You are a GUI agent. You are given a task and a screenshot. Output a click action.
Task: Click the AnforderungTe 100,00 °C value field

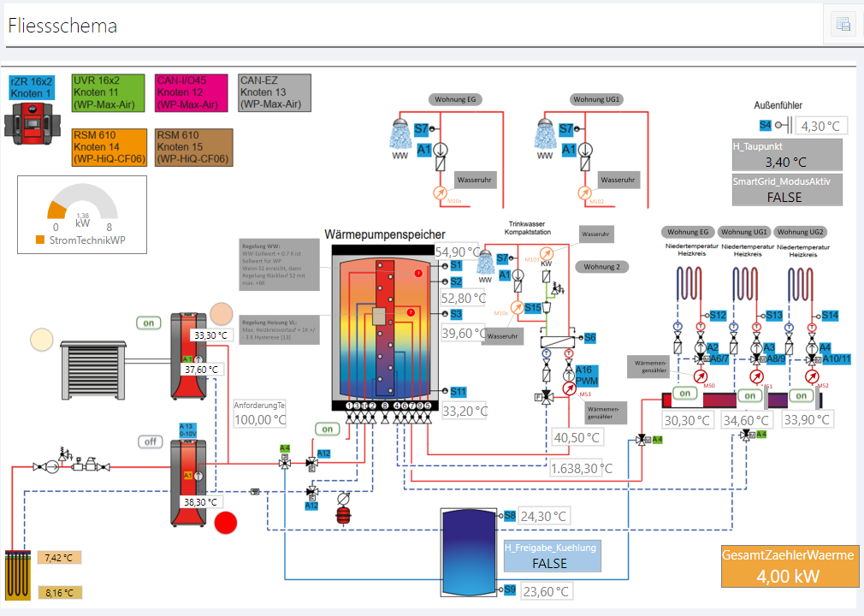click(260, 420)
